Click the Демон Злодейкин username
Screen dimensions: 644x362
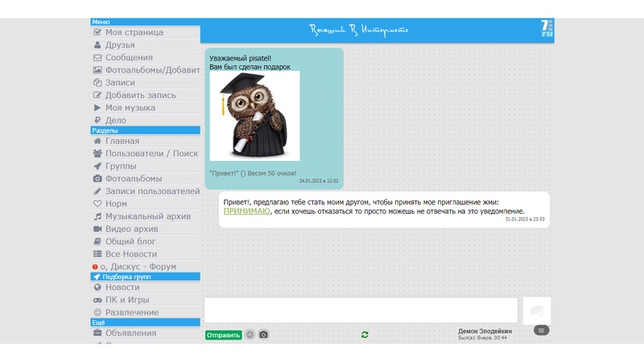coord(485,331)
